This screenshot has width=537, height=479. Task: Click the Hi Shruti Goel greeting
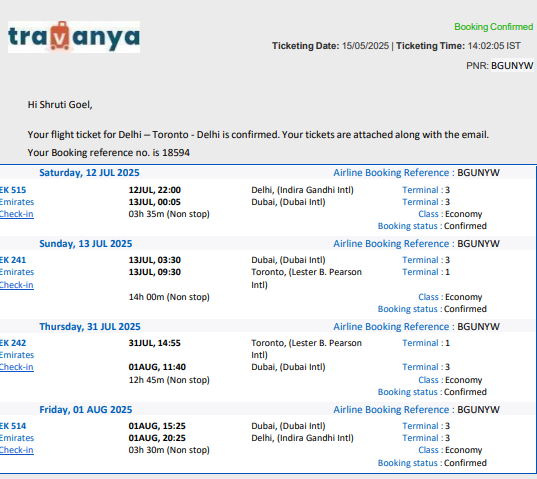(x=60, y=105)
